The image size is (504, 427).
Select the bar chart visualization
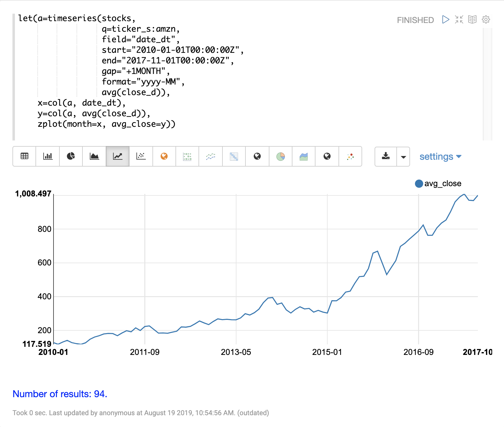click(x=48, y=156)
